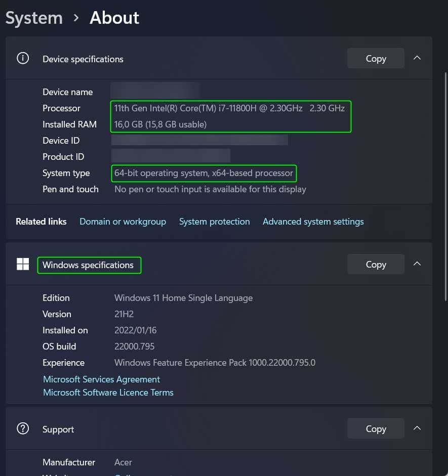Click the Support heading
The image size is (448, 476).
coord(58,429)
